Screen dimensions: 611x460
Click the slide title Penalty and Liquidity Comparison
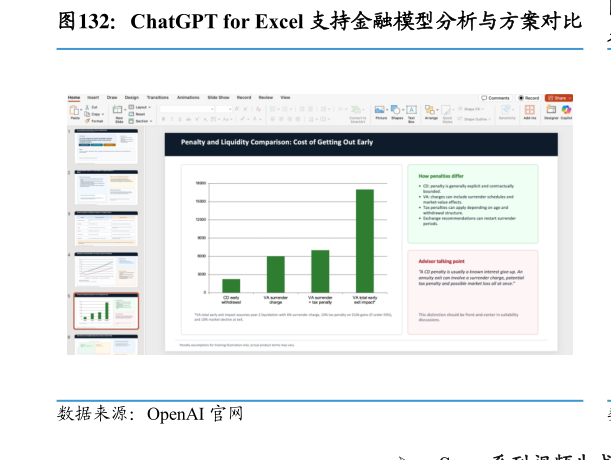[x=277, y=142]
